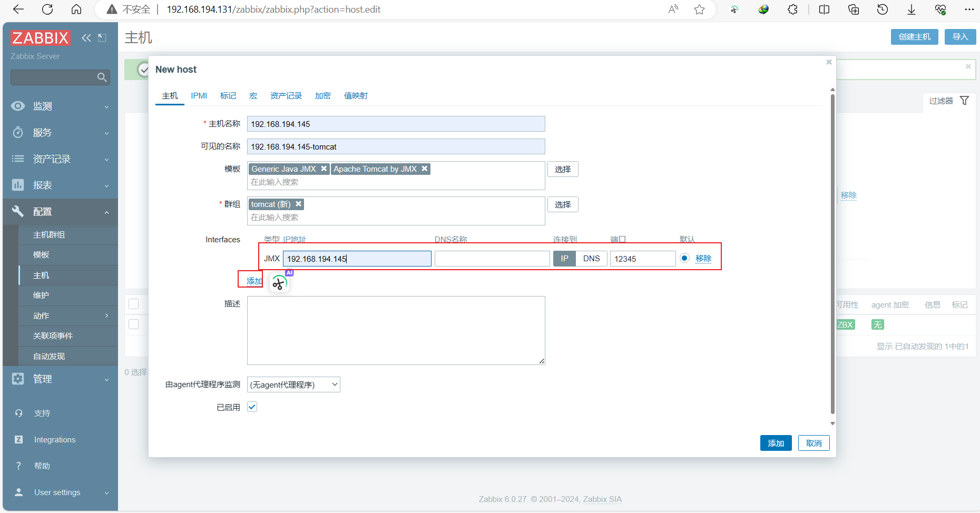This screenshot has height=513, width=980.
Task: Open the agent proxy dropdown
Action: point(293,384)
